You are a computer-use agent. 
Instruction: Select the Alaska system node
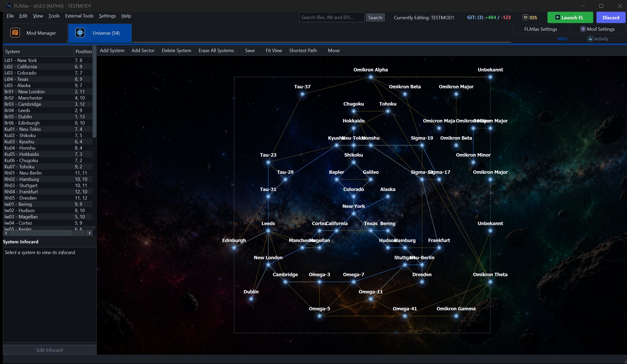pyautogui.click(x=388, y=197)
